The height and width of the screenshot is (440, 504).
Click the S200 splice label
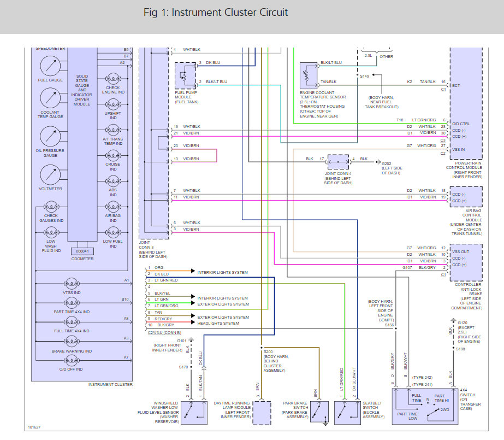268,352
